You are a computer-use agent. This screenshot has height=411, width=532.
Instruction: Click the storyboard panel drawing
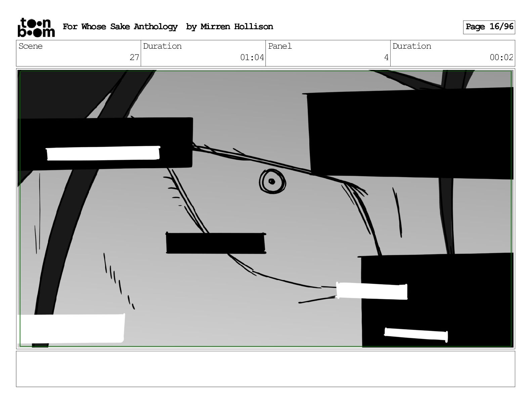tap(265, 209)
